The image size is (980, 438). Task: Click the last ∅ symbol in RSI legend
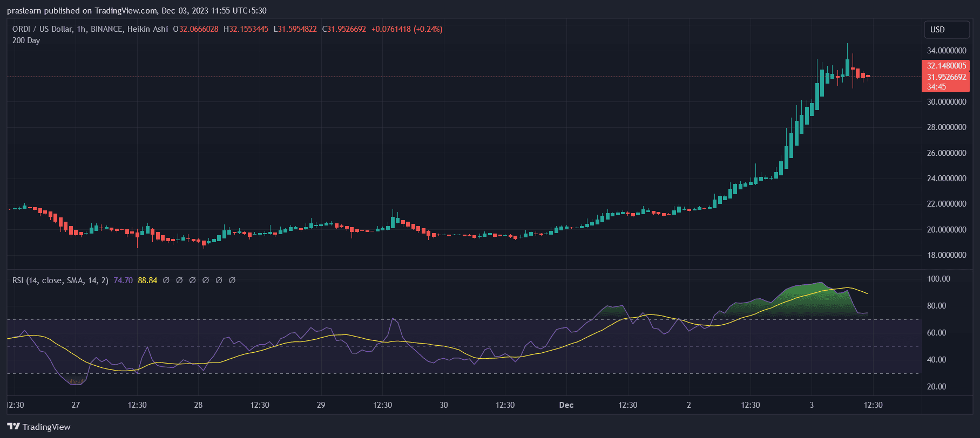[232, 280]
